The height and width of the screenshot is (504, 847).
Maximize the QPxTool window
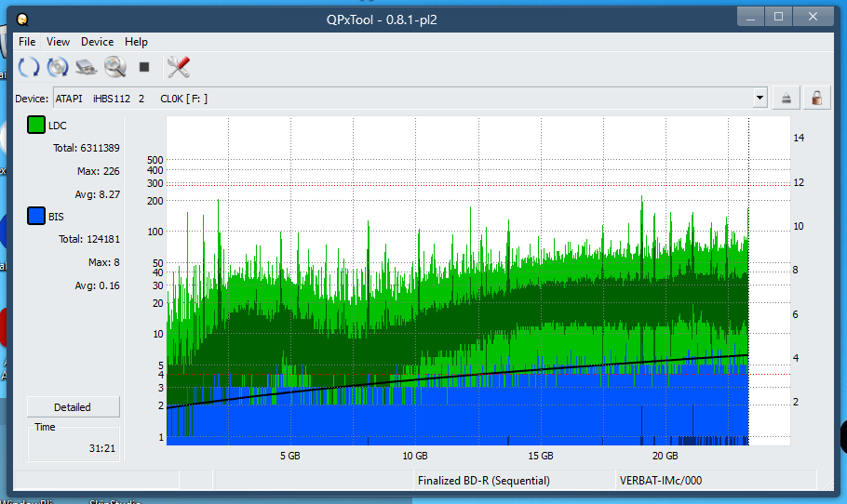click(x=778, y=16)
